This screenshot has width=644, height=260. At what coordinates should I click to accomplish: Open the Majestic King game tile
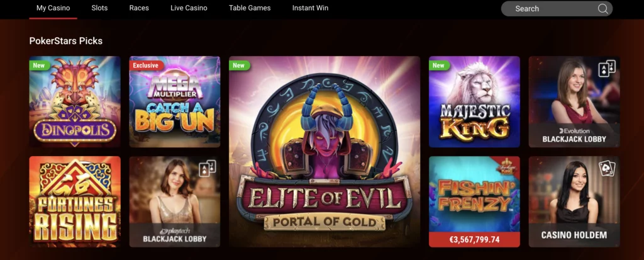474,101
